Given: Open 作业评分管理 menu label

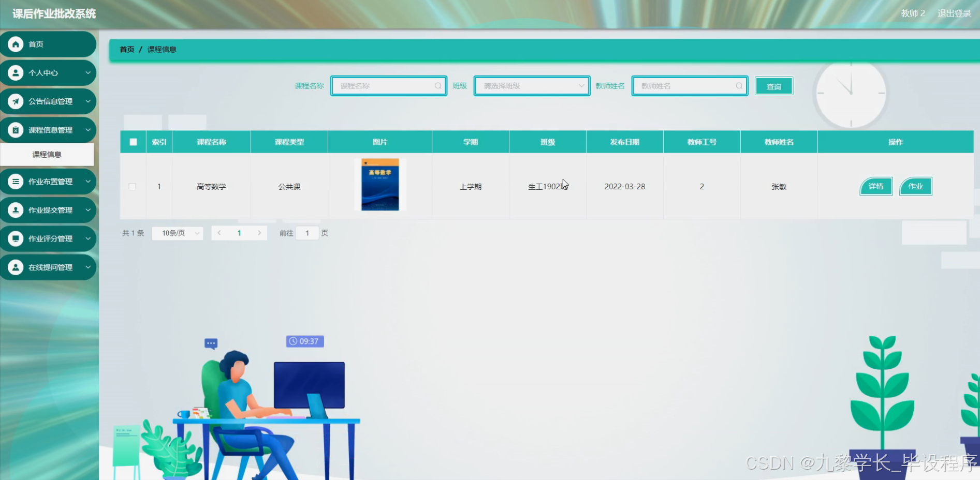Looking at the screenshot, I should tap(50, 238).
